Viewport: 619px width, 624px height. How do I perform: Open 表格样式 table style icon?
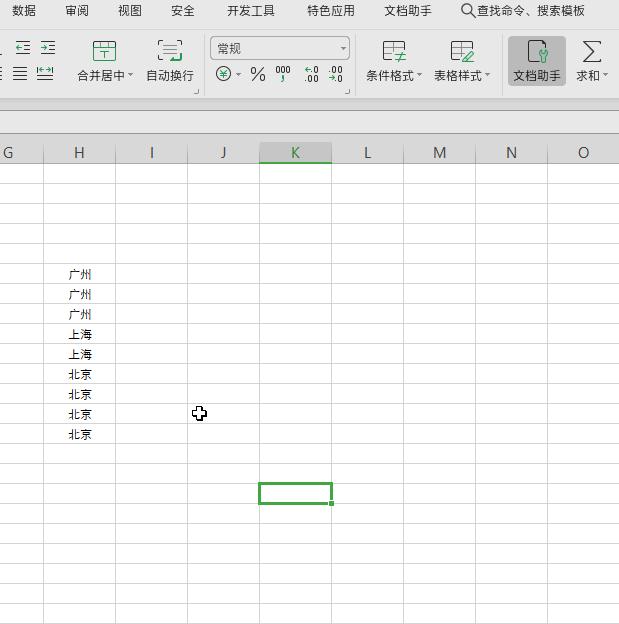462,51
